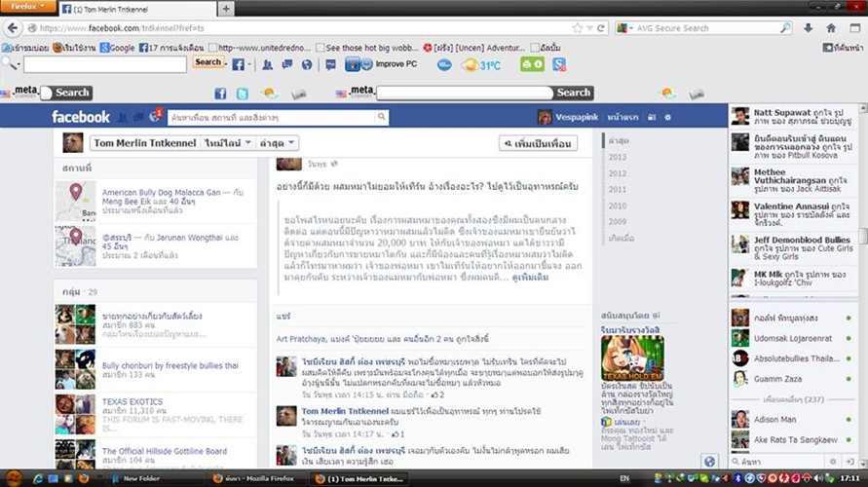Click เล่นเลย play now link
Image resolution: width=868 pixels, height=487 pixels.
(626, 422)
